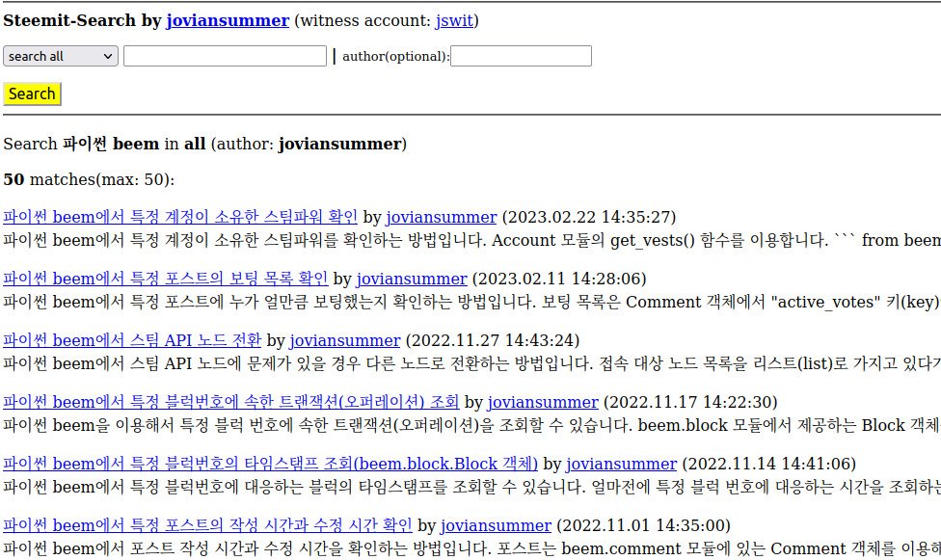Click the 'author(optional):' label

(x=395, y=57)
